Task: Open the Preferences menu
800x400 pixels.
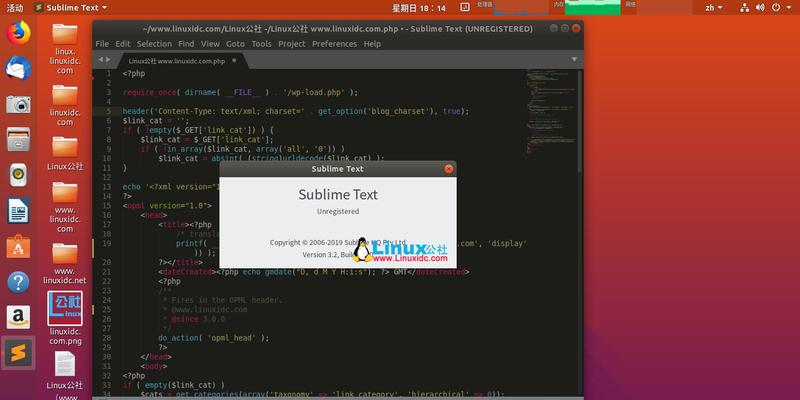Action: pyautogui.click(x=335, y=44)
